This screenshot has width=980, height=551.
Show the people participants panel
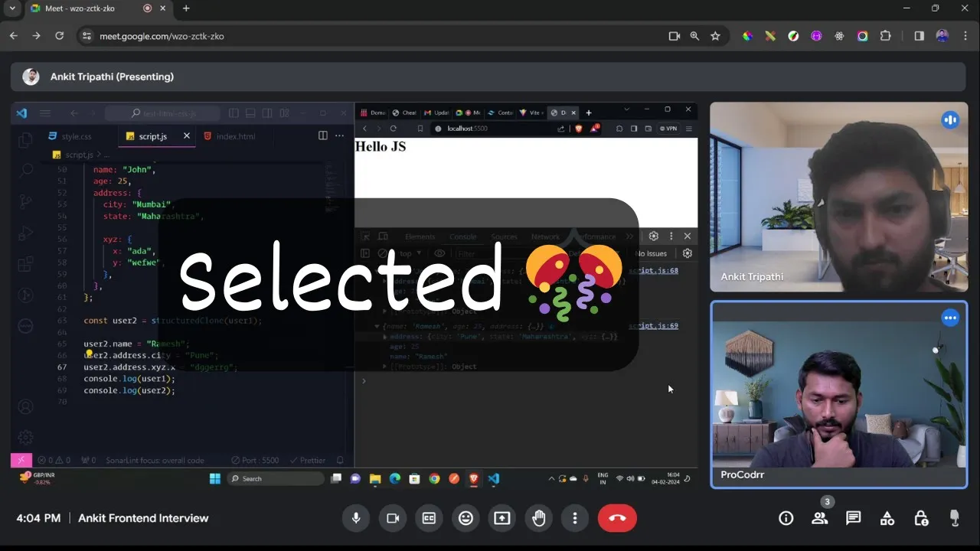point(820,518)
